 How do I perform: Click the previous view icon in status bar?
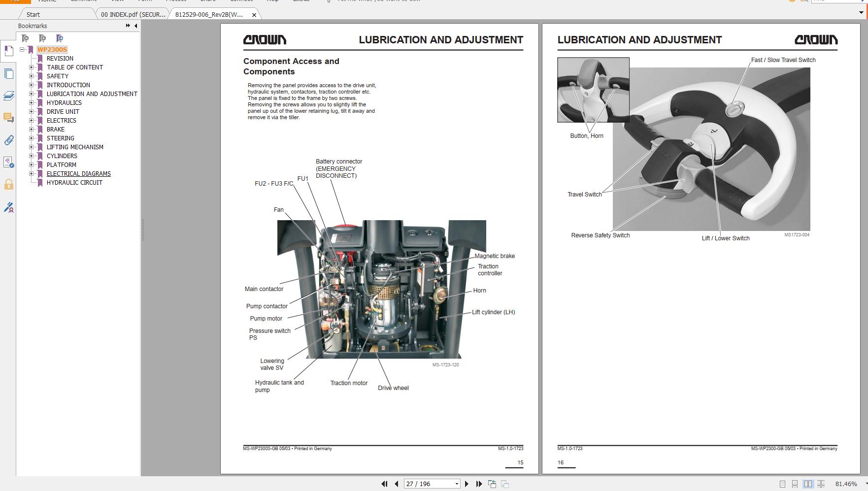(x=492, y=484)
